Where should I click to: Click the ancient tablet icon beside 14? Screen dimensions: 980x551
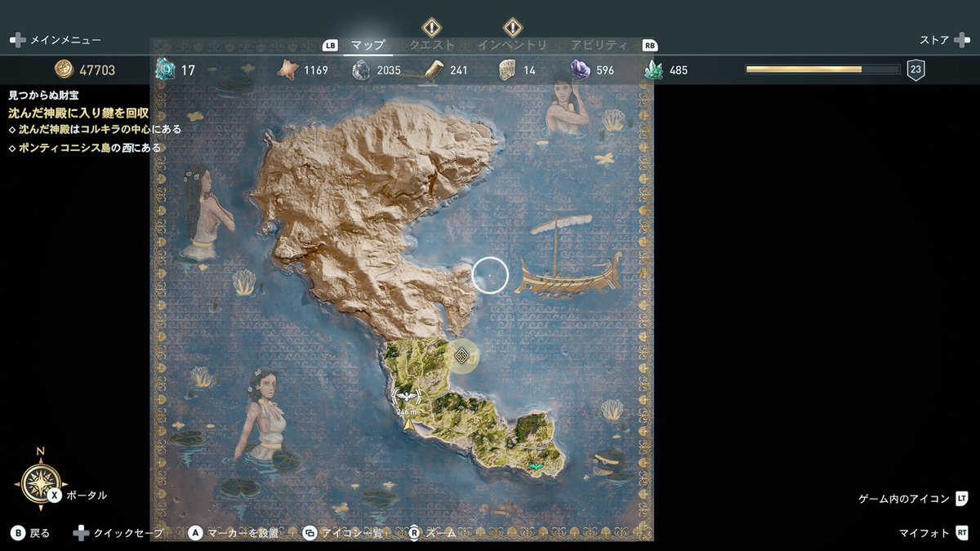click(x=507, y=70)
